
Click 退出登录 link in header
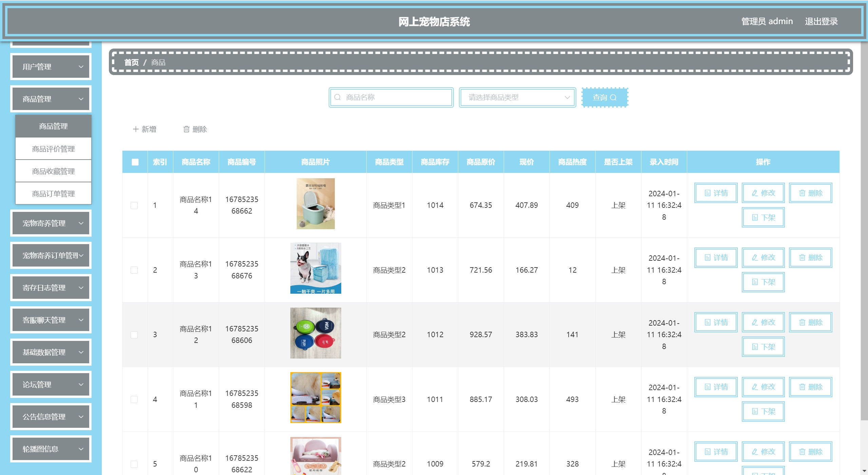pyautogui.click(x=821, y=22)
